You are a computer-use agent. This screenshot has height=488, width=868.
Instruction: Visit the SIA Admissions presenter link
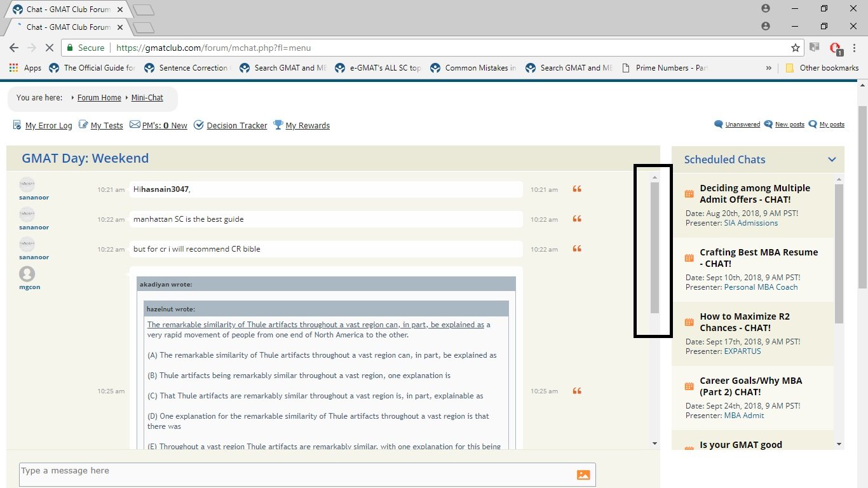coord(751,222)
